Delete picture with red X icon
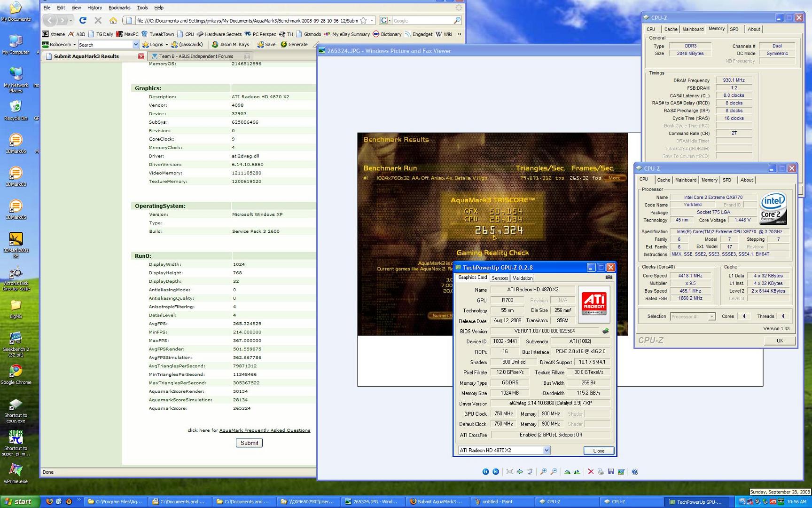812x508 pixels. coord(591,472)
